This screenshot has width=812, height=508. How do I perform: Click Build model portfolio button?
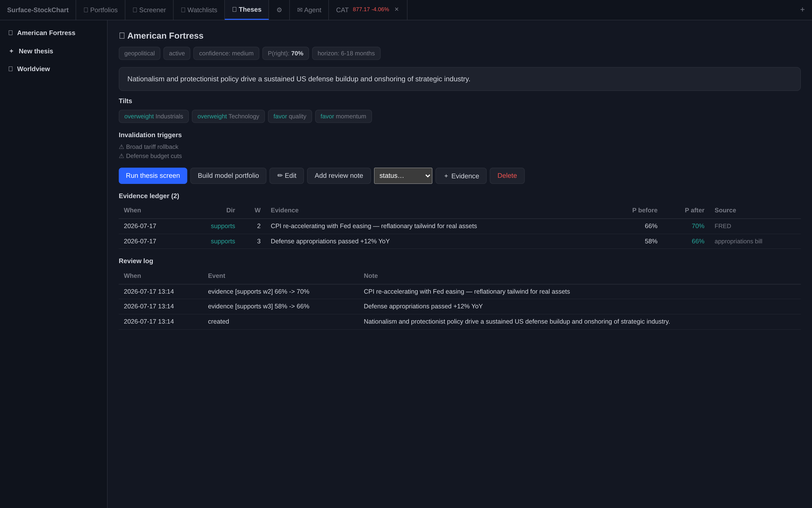point(228,176)
